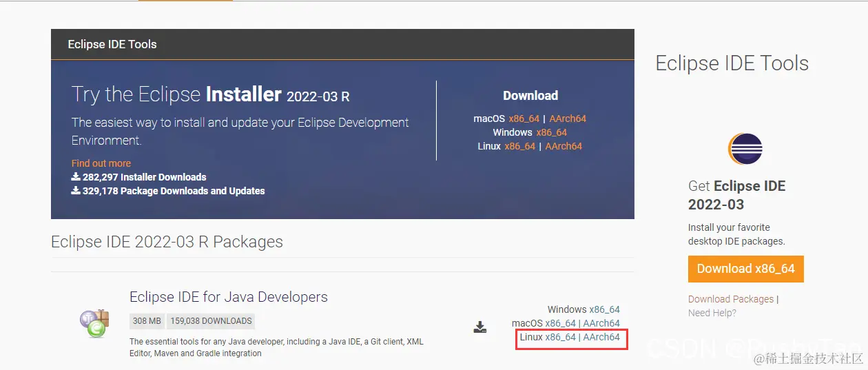The height and width of the screenshot is (370, 868).
Task: Click the Download heading in installer banner
Action: pyautogui.click(x=530, y=96)
